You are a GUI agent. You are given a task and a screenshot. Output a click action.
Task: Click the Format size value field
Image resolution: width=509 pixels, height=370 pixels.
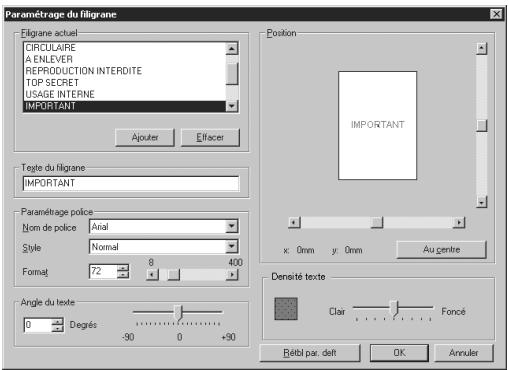103,271
